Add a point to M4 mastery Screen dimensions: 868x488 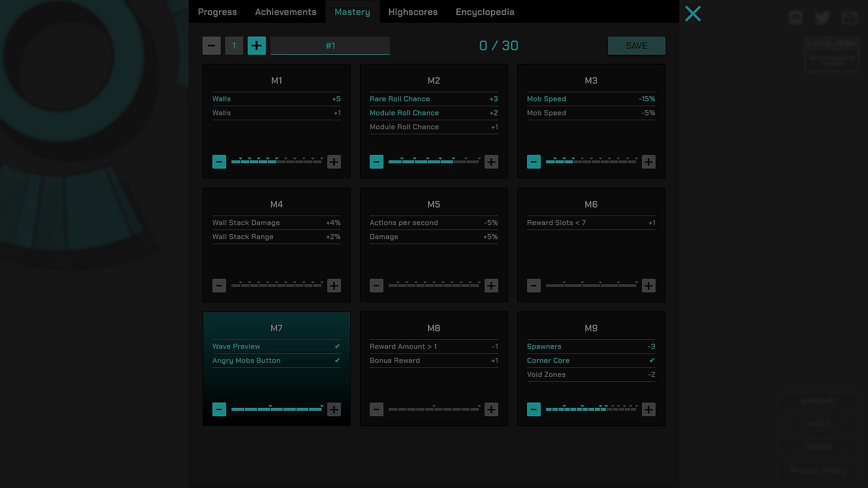click(334, 286)
